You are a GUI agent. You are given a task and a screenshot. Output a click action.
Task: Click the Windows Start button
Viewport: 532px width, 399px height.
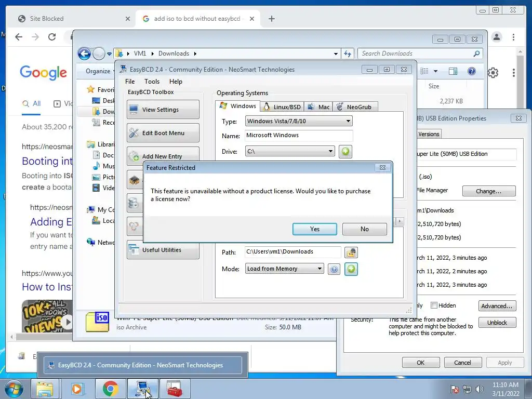click(14, 389)
